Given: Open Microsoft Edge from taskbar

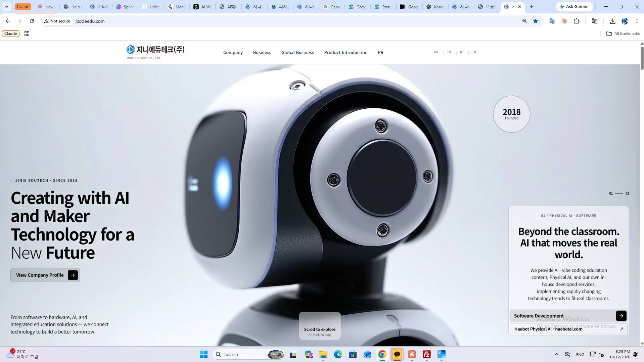Looking at the screenshot, I should click(x=338, y=354).
